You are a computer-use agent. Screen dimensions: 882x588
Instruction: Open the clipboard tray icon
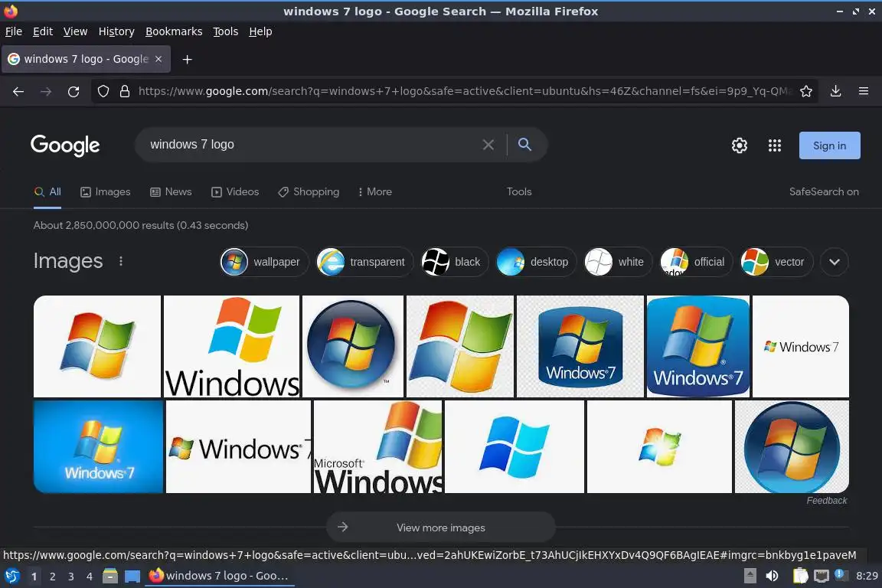pyautogui.click(x=800, y=576)
